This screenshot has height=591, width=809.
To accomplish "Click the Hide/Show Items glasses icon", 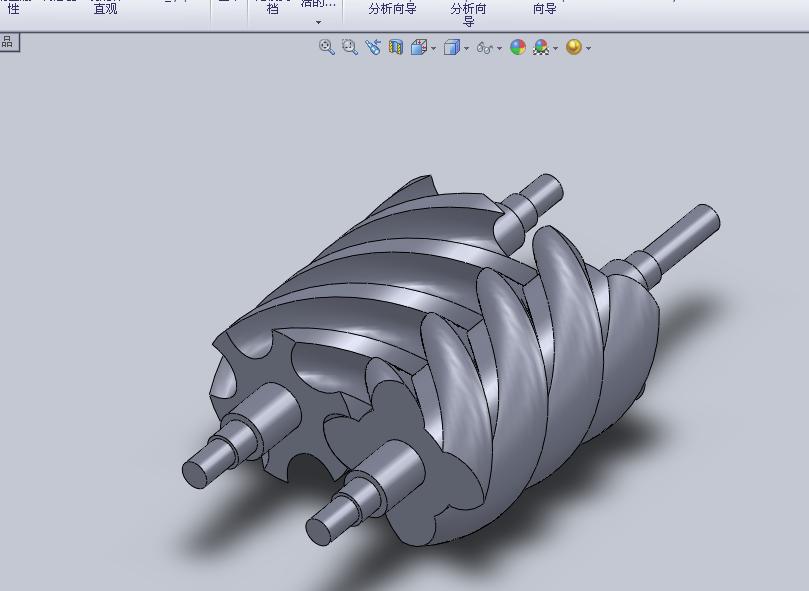I will coord(484,47).
